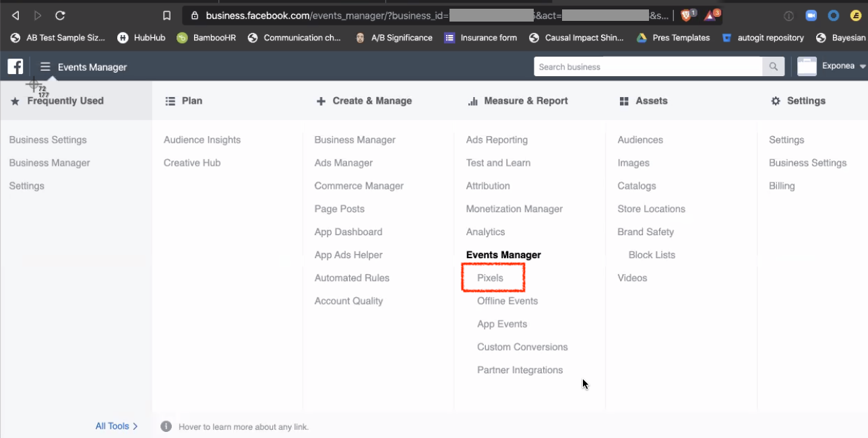Open App Events
The height and width of the screenshot is (438, 868).
coord(502,324)
